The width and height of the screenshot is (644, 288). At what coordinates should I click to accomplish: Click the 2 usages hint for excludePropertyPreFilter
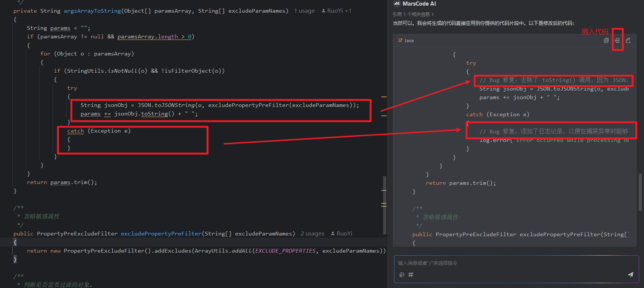coord(312,234)
